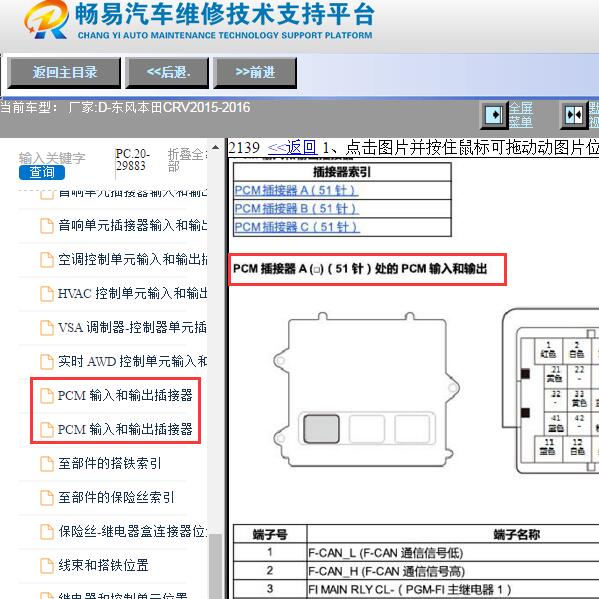The width and height of the screenshot is (599, 599).
Task: Click the 端子号 column header
Action: (270, 534)
